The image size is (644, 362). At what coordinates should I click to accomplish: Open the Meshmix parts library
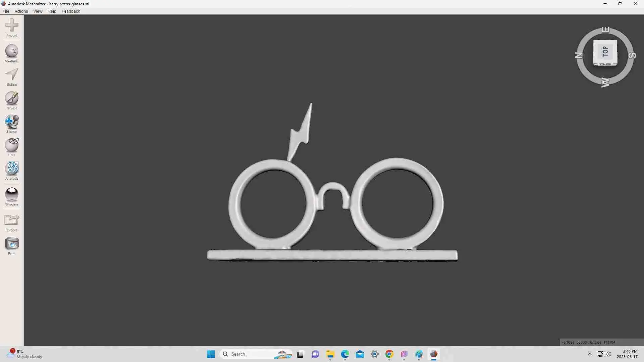12,53
